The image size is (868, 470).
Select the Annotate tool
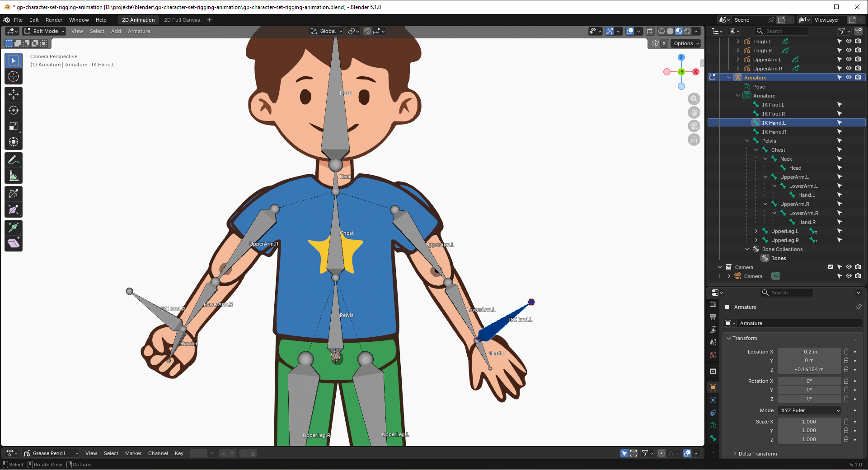(x=14, y=160)
